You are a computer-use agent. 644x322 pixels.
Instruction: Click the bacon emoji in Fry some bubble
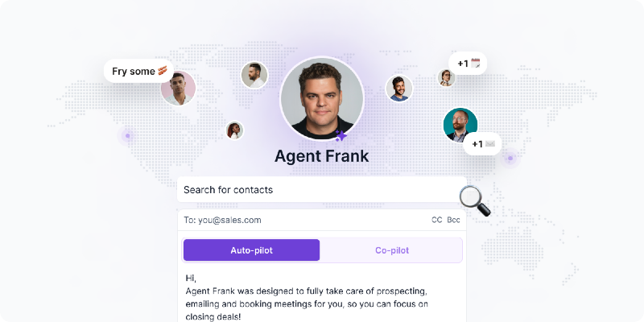(x=163, y=71)
